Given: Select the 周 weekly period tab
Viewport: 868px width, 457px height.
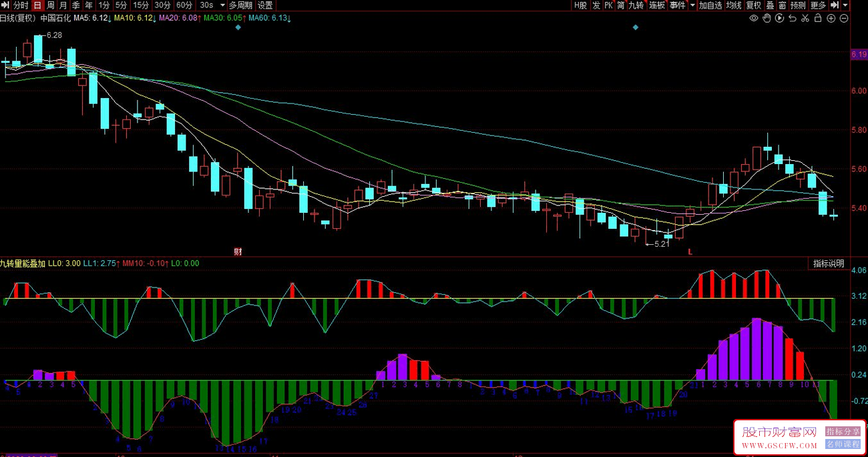Looking at the screenshot, I should [50, 5].
